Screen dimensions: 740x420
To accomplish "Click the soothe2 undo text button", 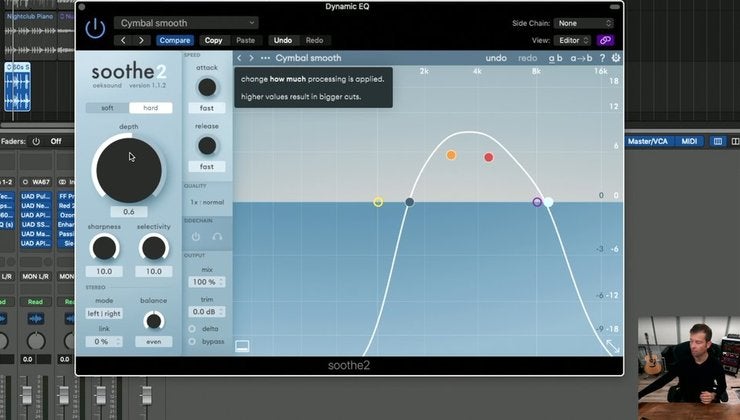I will click(x=496, y=58).
